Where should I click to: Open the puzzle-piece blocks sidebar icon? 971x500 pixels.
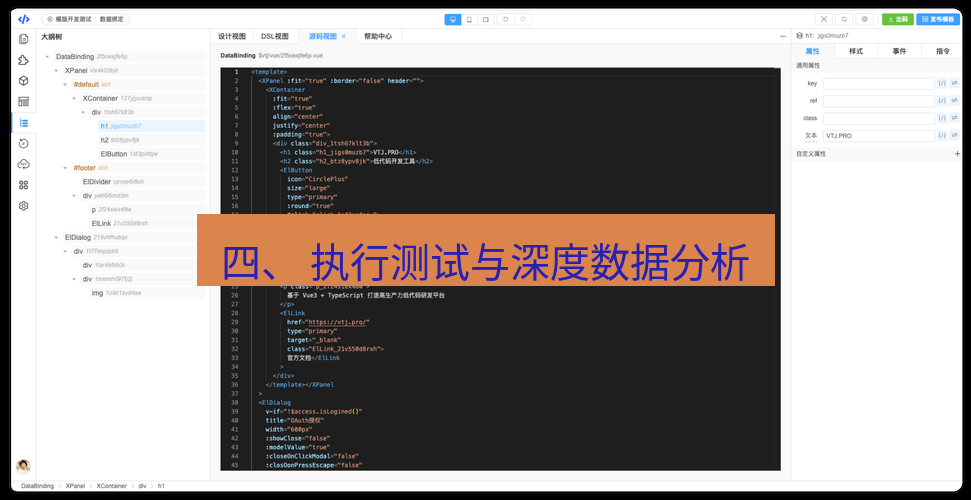click(24, 60)
